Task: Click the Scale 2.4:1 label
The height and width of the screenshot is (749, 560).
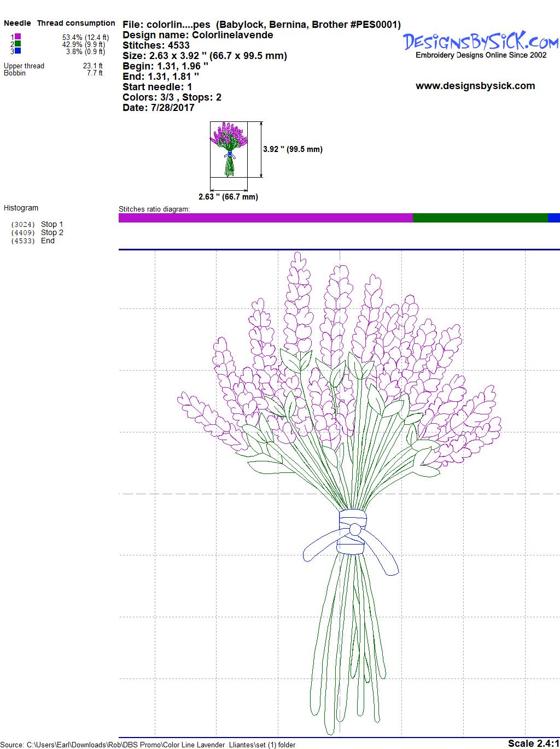Action: [533, 743]
